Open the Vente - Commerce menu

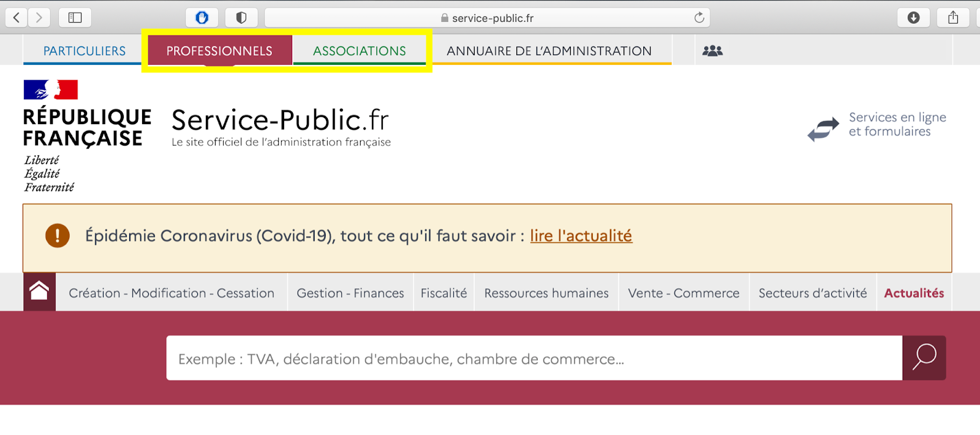[684, 293]
